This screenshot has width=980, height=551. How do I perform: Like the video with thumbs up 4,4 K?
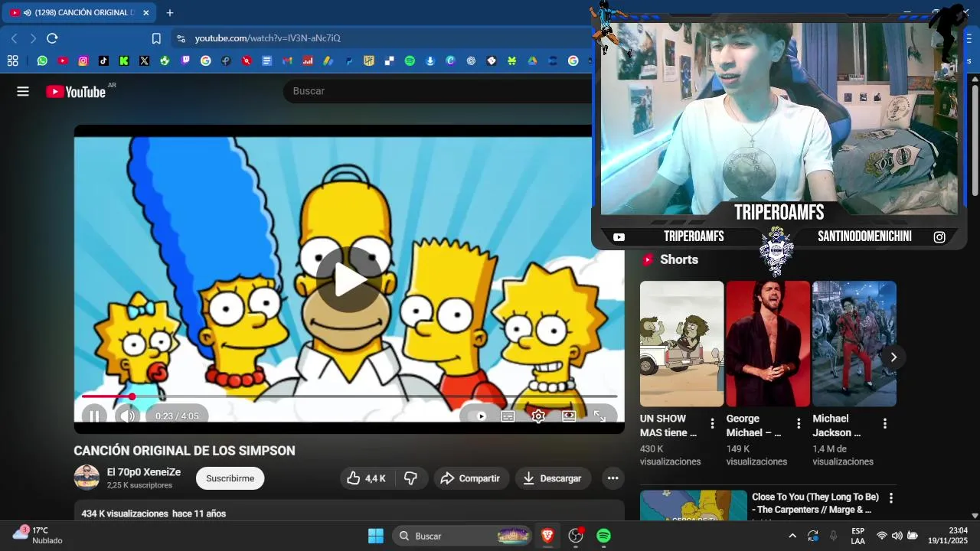[365, 478]
